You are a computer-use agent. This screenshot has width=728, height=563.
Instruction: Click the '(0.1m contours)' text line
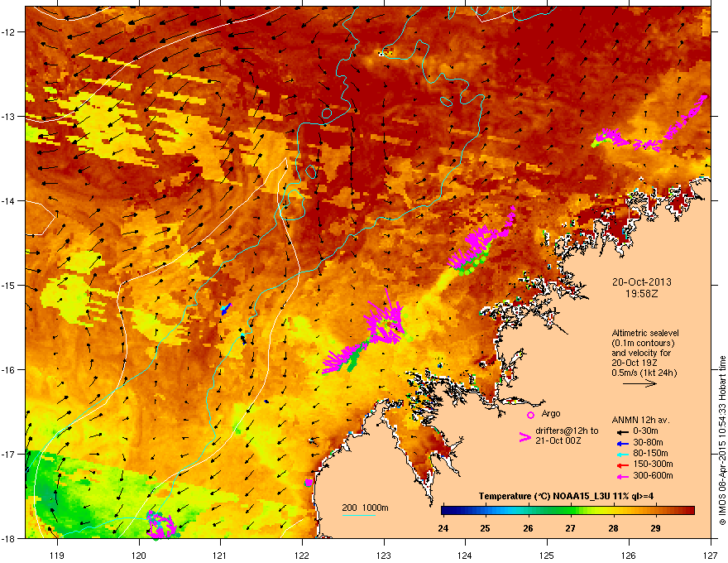click(643, 344)
